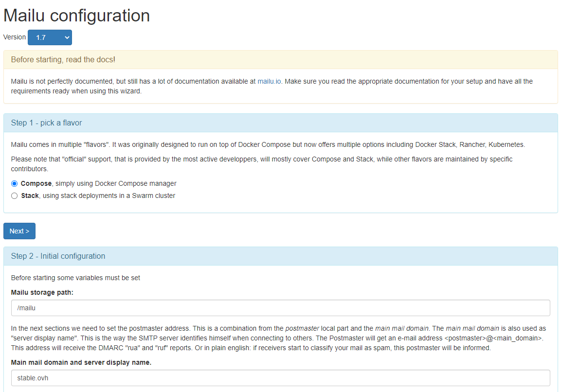The image size is (561, 392).
Task: Click the 'Step 2 - Initial configuration' header
Action: [58, 256]
